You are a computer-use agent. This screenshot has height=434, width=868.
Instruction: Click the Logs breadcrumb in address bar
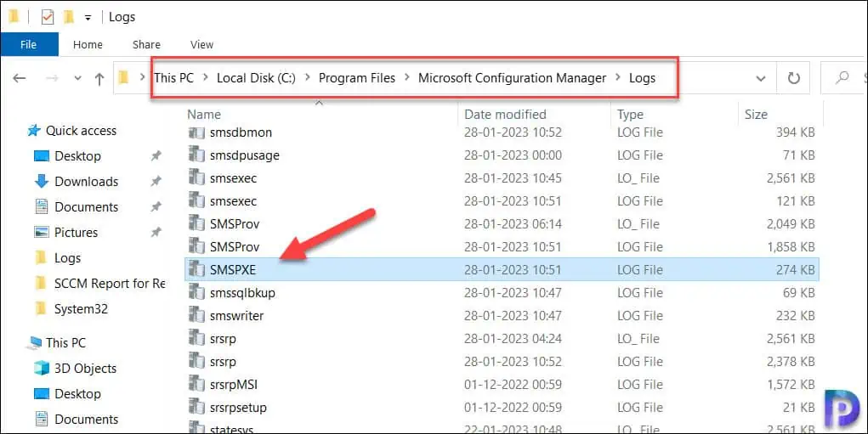(642, 78)
